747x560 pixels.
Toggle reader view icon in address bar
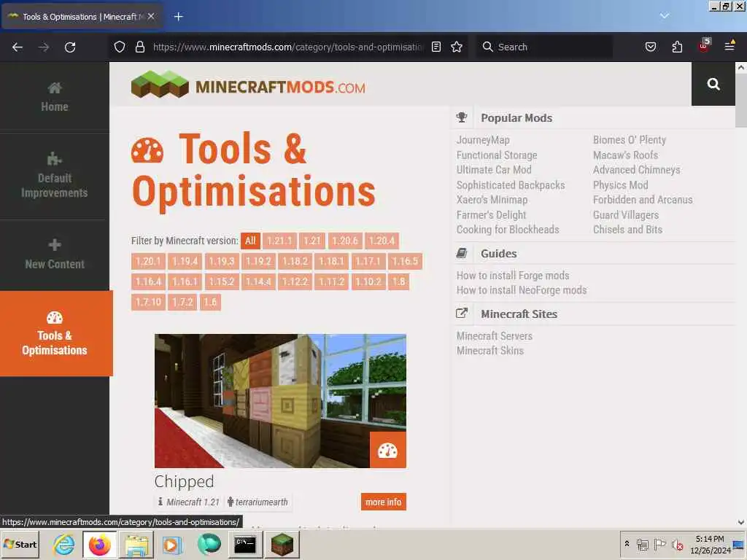[436, 47]
